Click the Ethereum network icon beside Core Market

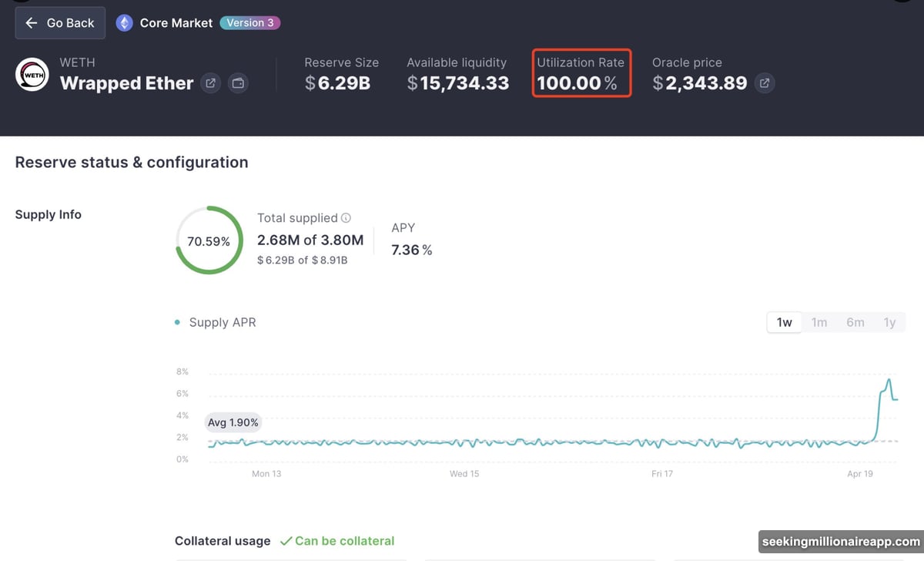click(124, 22)
